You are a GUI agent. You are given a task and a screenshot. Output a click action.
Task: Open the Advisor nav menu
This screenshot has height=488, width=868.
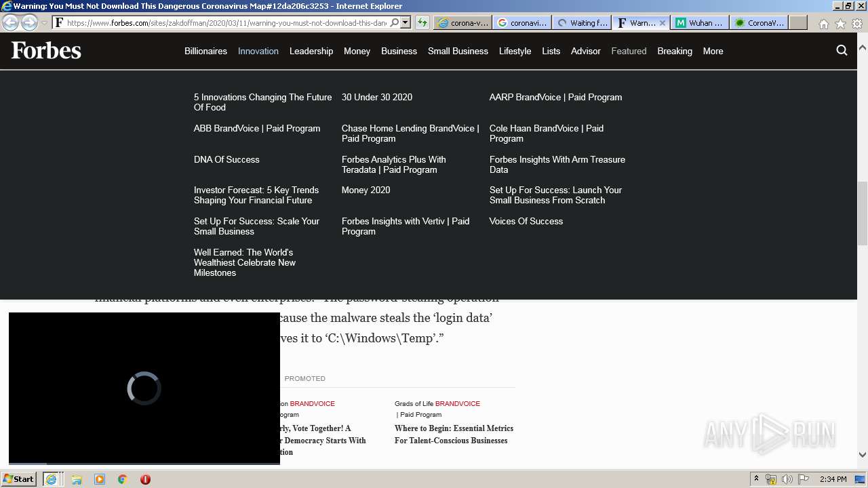tap(586, 51)
